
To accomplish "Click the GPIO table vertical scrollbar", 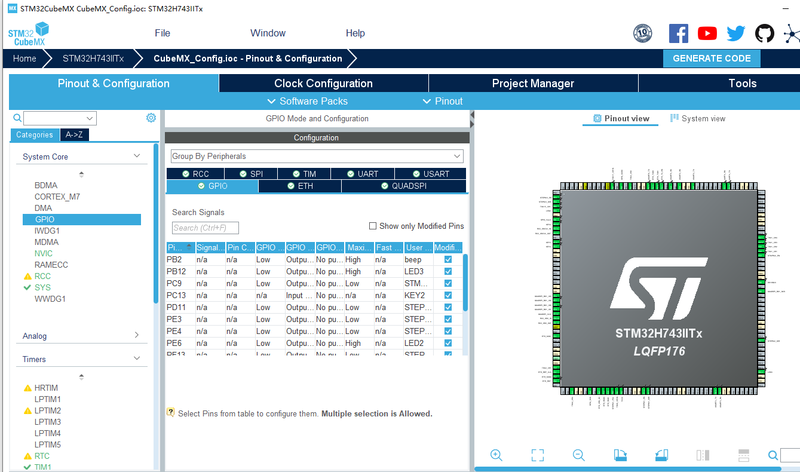I will click(465, 282).
